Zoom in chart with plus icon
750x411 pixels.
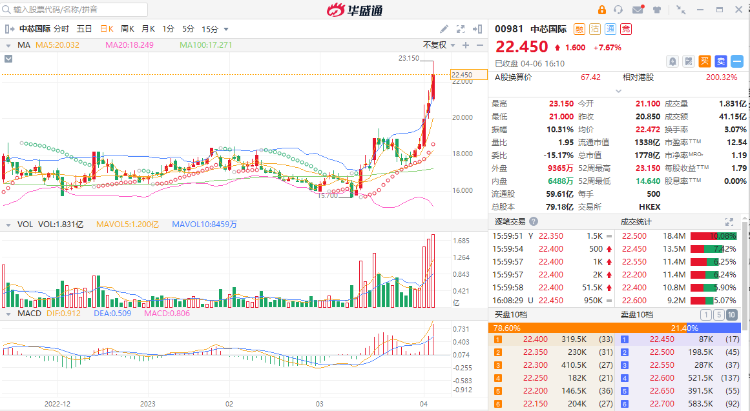[x=465, y=45]
